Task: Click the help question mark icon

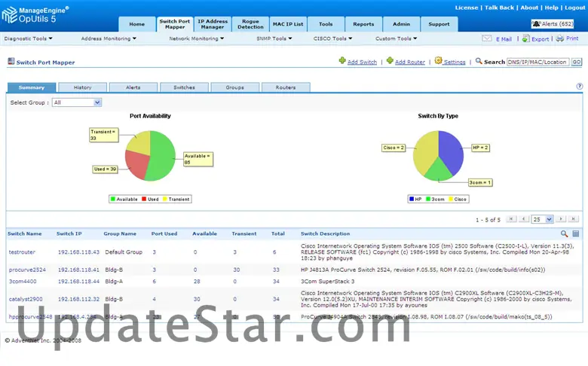Action: 580,86
